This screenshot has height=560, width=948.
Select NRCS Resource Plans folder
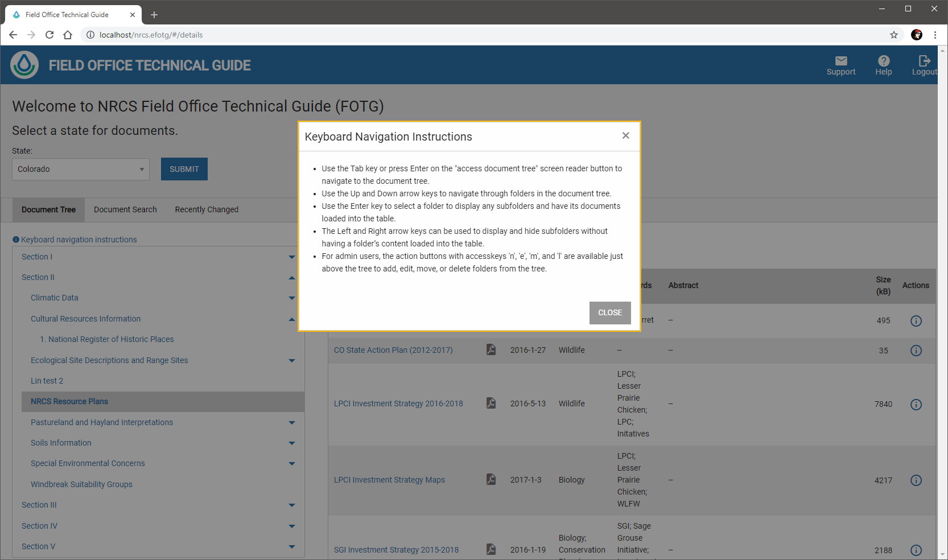pyautogui.click(x=163, y=402)
